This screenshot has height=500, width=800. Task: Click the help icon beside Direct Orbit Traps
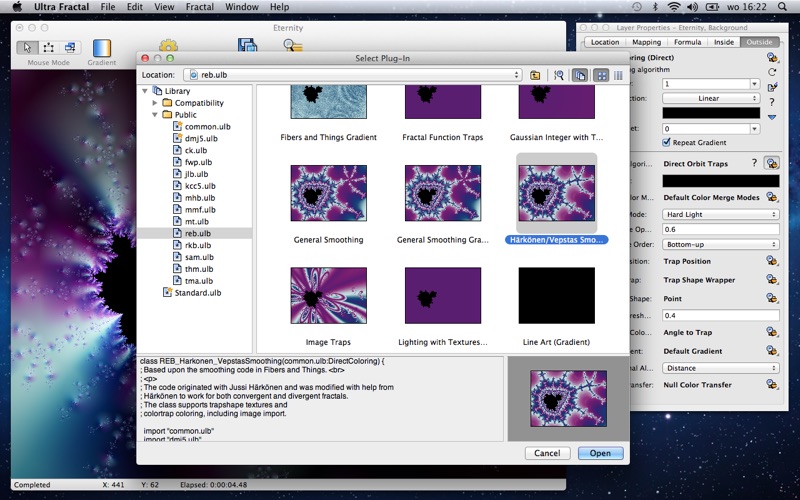click(754, 163)
